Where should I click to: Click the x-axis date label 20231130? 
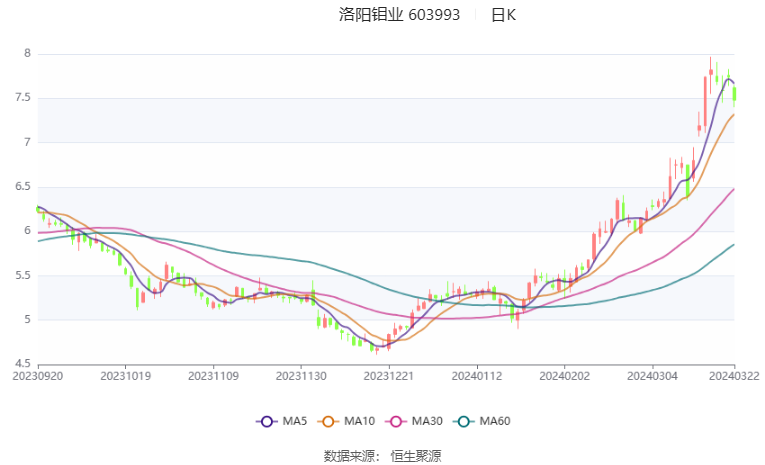pyautogui.click(x=301, y=376)
